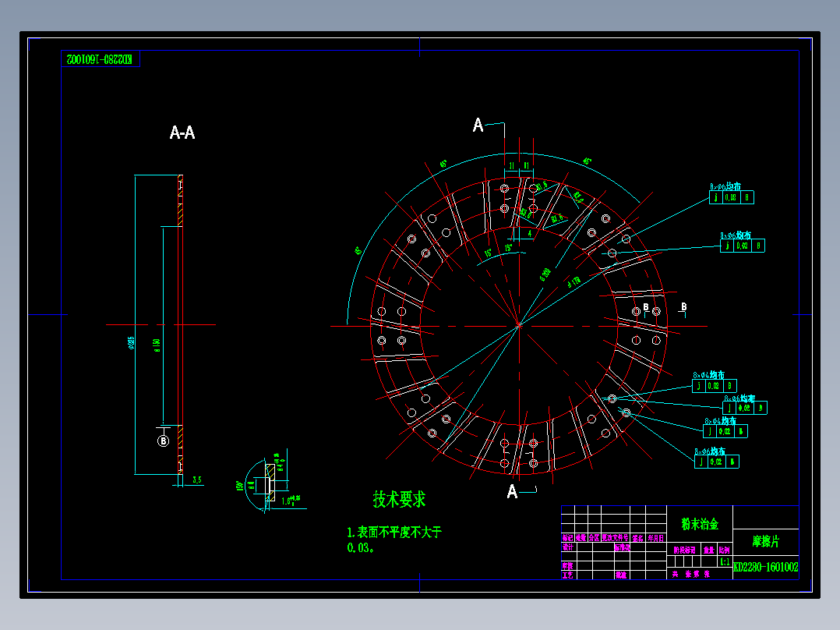Select the 1:1 scale value
The image size is (840, 630).
tap(725, 562)
